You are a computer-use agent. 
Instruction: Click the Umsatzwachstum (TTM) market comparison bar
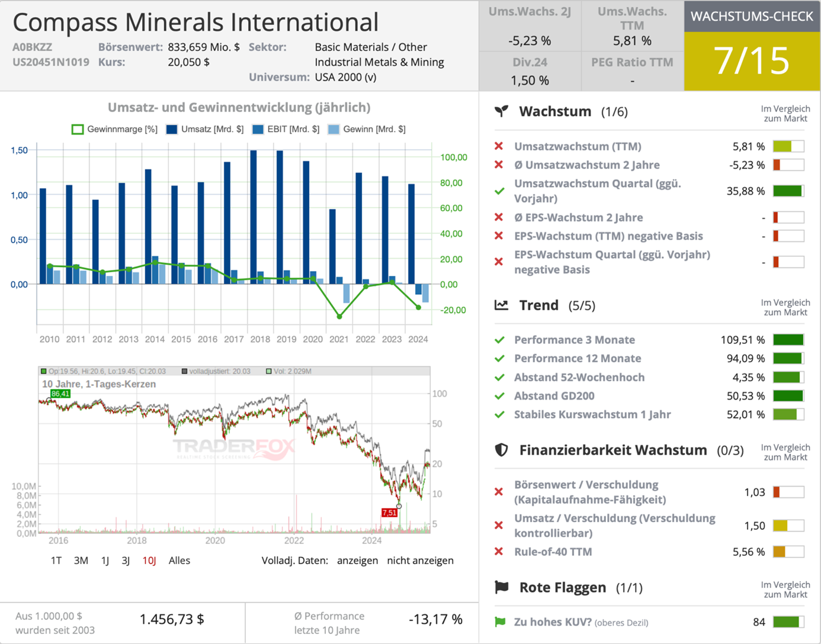coord(788,146)
